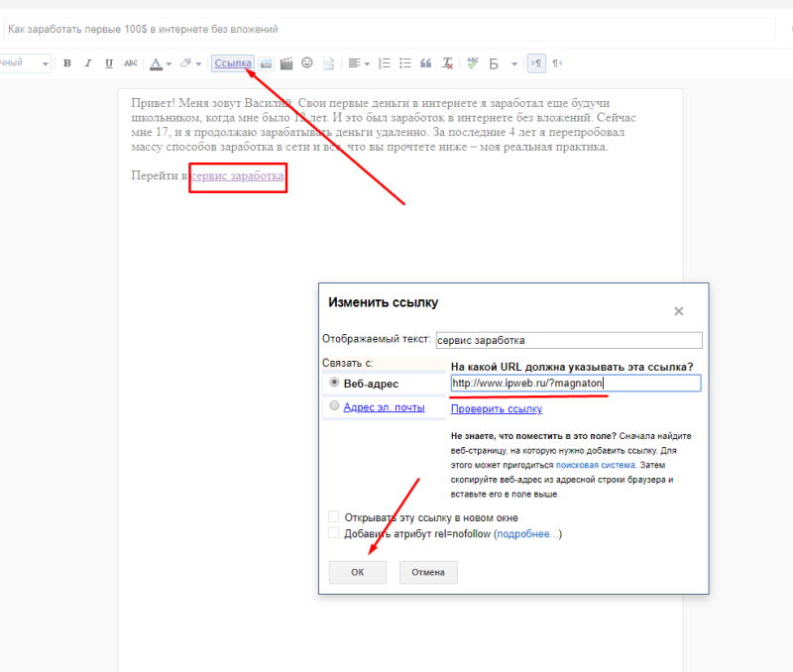Check the rel=nofollow attribute option
Viewport: 793px width, 672px height.
334,533
